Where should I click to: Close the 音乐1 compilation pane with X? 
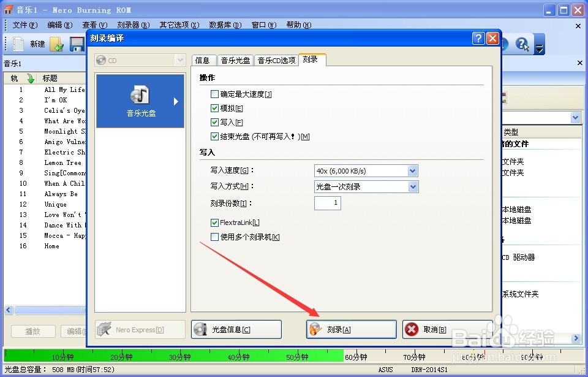(579, 63)
